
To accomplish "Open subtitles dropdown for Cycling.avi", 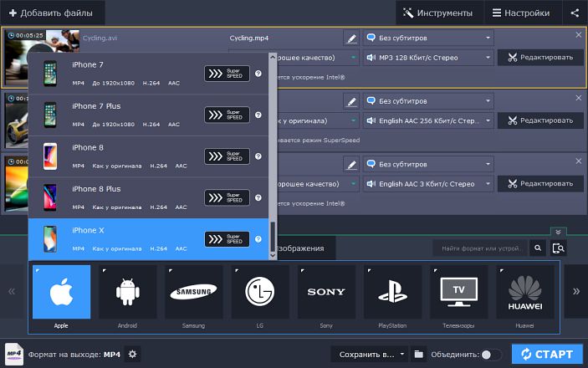I will pyautogui.click(x=428, y=38).
